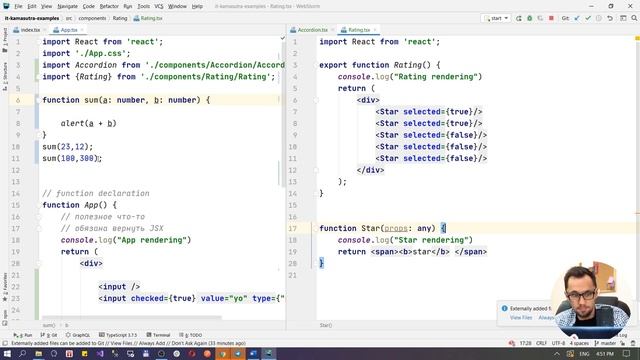The width and height of the screenshot is (640, 360).
Task: Open the Favorites tool window sidebar button
Action: click(5, 287)
